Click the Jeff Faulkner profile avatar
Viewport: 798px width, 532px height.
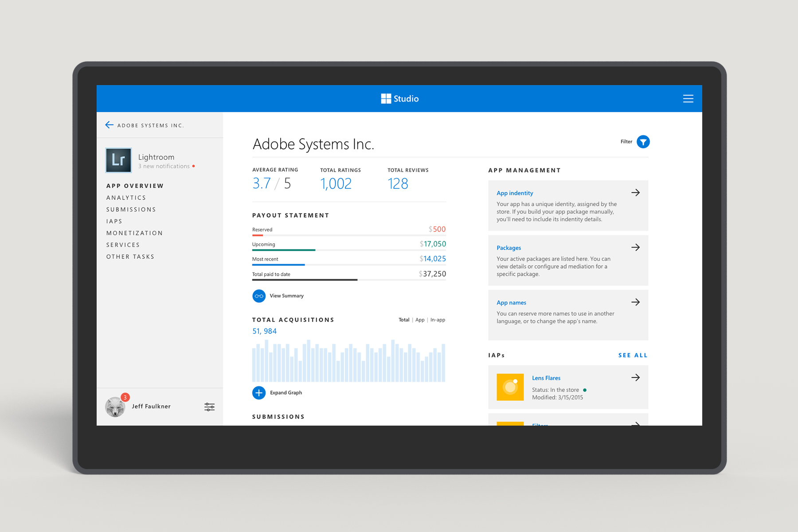[x=115, y=406]
